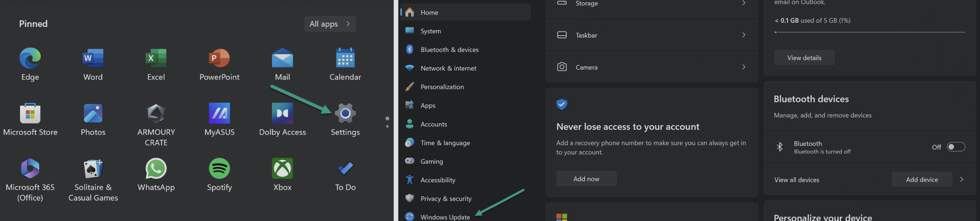Click 'Manage, add, and remove devices' text
The image size is (980, 221).
(822, 115)
